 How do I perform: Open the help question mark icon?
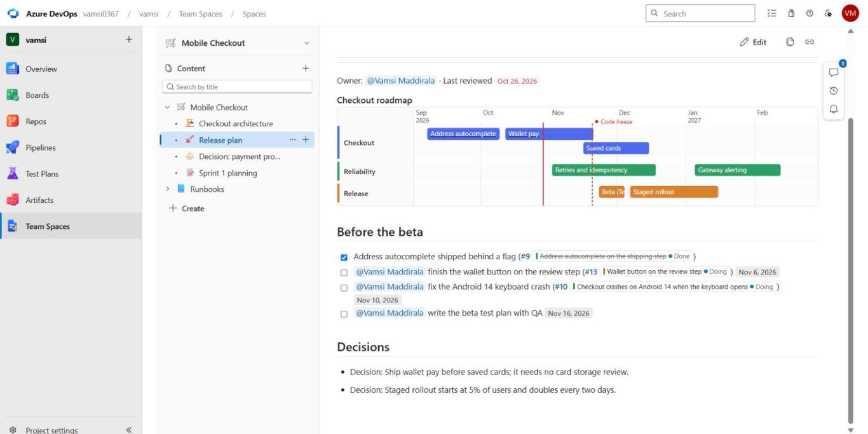810,13
